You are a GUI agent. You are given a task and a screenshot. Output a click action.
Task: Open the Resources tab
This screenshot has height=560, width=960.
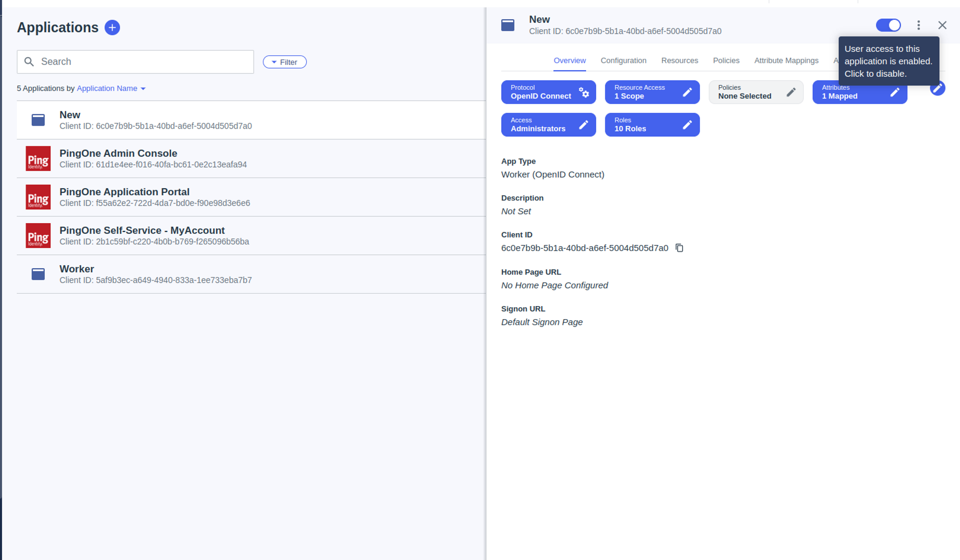(679, 60)
